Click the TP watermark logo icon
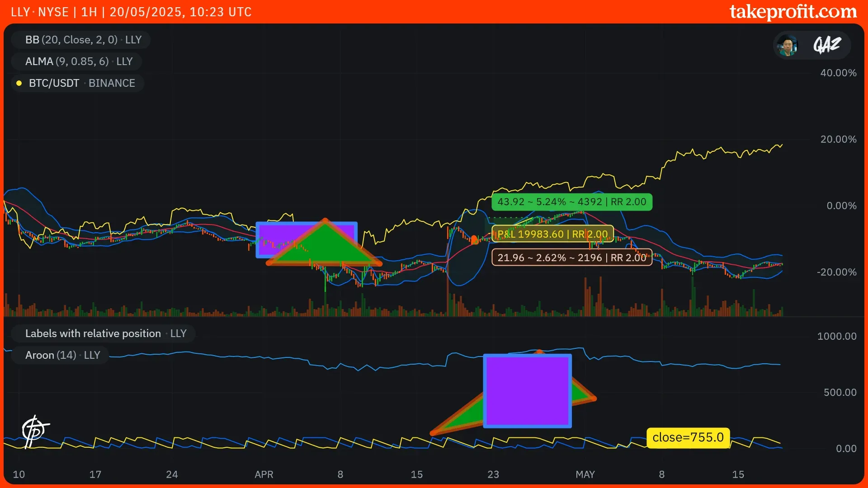The image size is (868, 488). pyautogui.click(x=35, y=431)
